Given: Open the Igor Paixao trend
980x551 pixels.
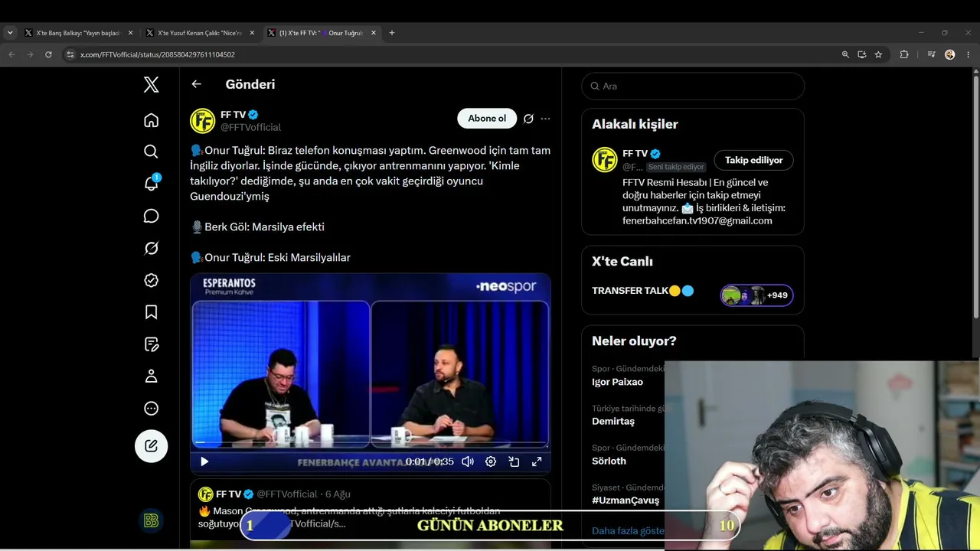Looking at the screenshot, I should 617,382.
